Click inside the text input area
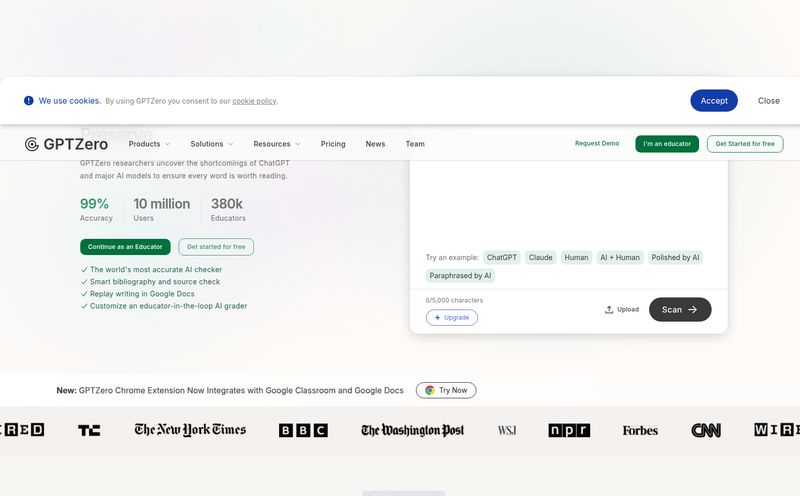Image resolution: width=800 pixels, height=496 pixels. (568, 200)
